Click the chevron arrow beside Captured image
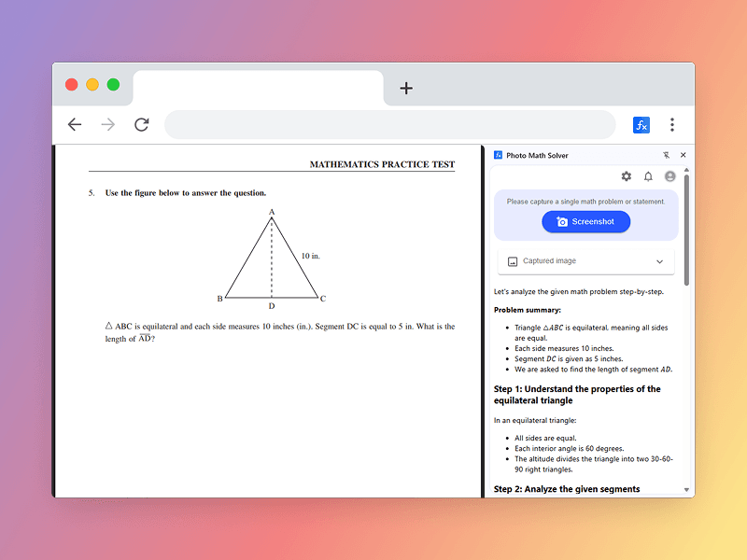 659,261
